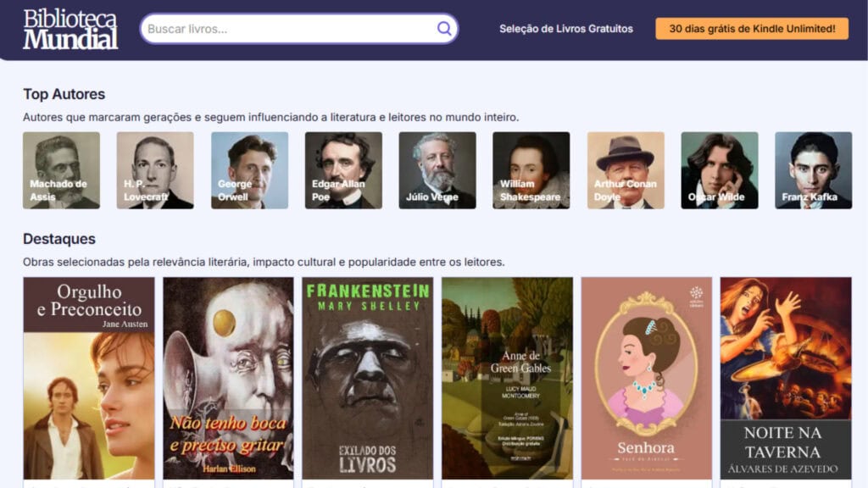Viewport: 868px width, 488px height.
Task: Select Arthur Conan Doyle author card
Action: click(x=626, y=170)
